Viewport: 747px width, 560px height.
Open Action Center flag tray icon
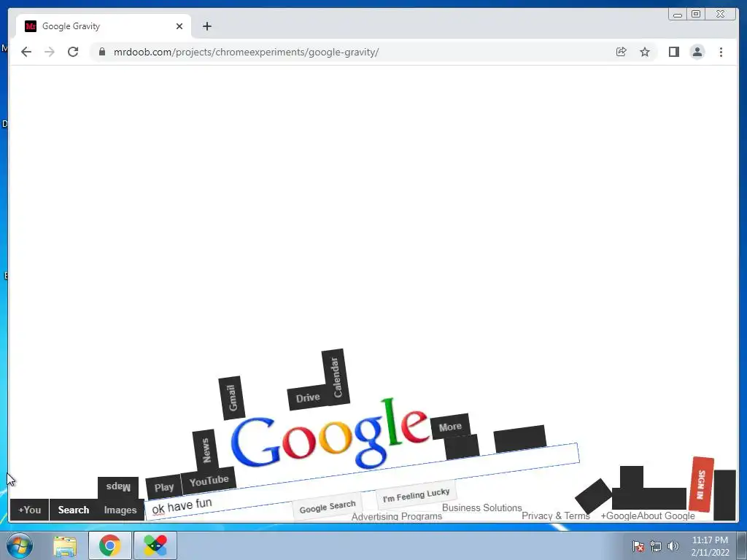pos(638,546)
